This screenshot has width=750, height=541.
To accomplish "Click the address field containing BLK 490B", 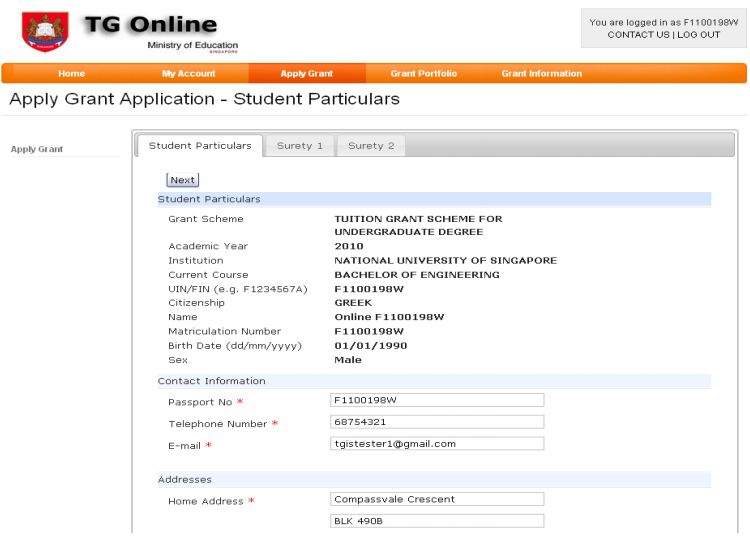I will (x=437, y=521).
